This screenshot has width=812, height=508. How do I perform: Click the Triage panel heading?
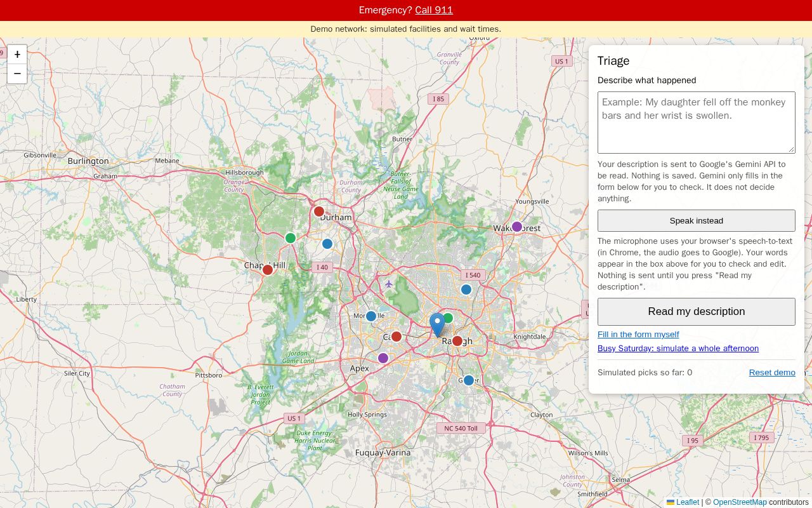(613, 61)
